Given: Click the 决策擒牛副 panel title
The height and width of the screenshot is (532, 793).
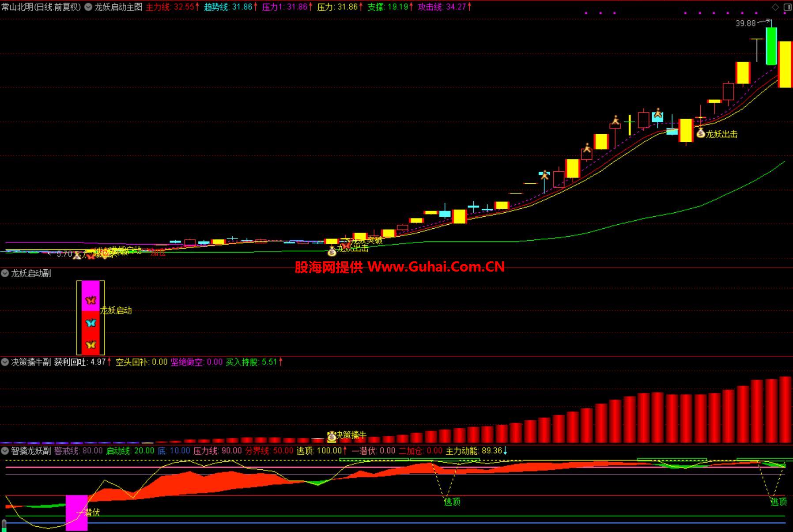Looking at the screenshot, I should tap(31, 362).
